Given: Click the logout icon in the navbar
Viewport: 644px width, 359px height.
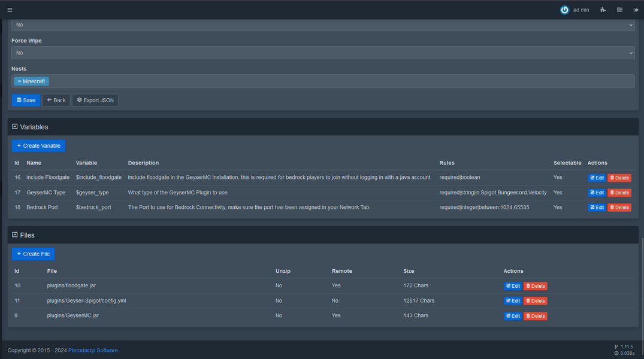Looking at the screenshot, I should pyautogui.click(x=636, y=10).
